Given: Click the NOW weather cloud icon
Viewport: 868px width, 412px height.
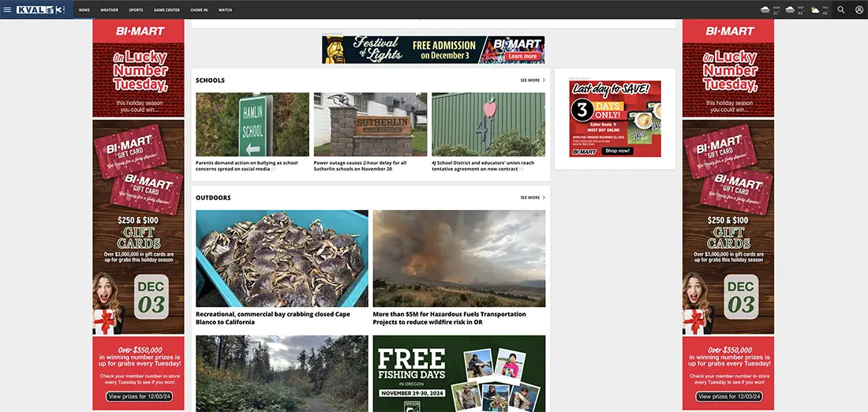Looking at the screenshot, I should (x=765, y=10).
